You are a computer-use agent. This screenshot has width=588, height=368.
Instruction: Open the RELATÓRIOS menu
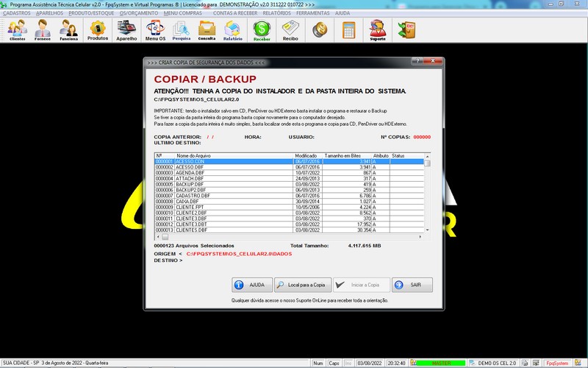(x=277, y=13)
